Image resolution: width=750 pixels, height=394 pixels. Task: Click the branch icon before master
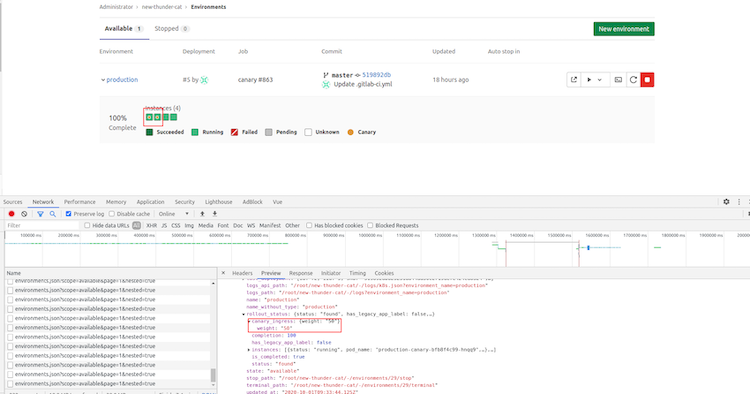[x=326, y=75]
